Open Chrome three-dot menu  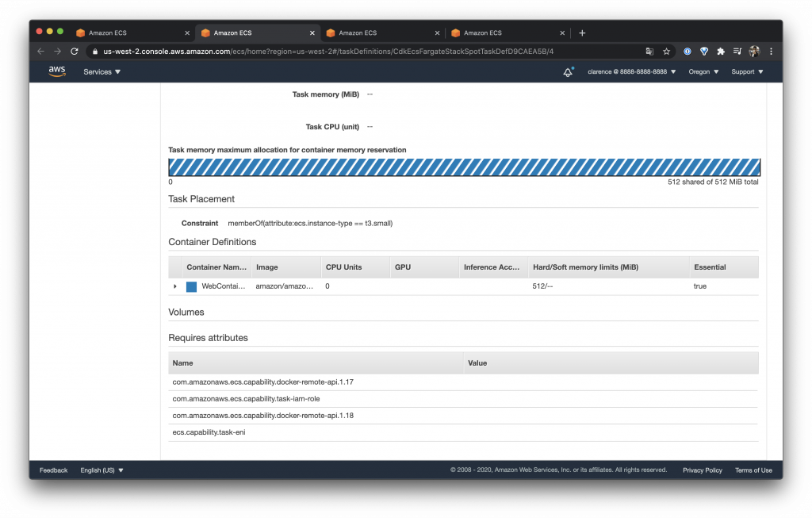[x=771, y=52]
